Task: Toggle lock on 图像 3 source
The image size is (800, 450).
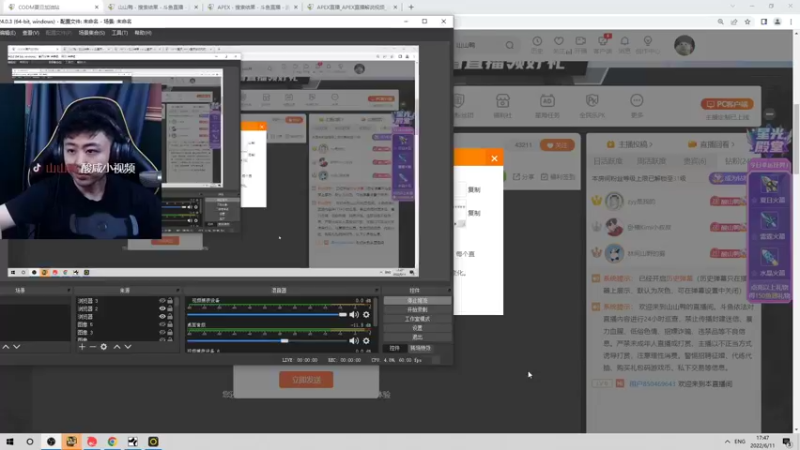Action: (x=170, y=332)
